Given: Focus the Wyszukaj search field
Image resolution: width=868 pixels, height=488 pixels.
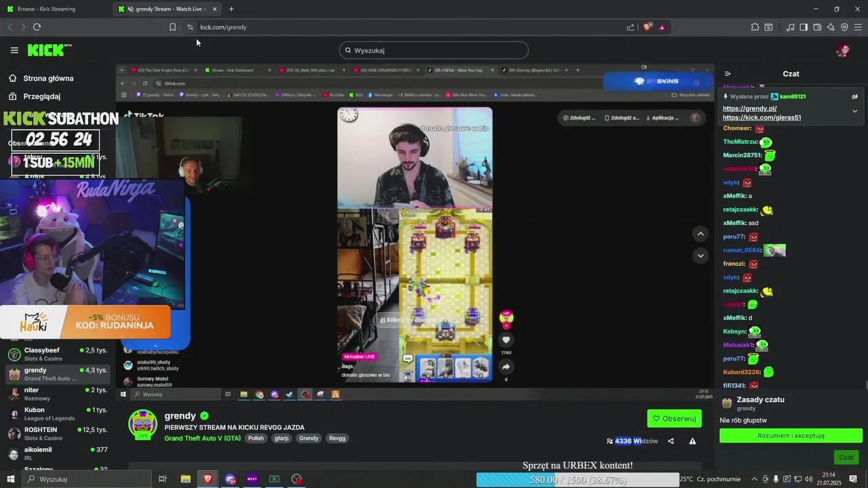Looking at the screenshot, I should [434, 50].
